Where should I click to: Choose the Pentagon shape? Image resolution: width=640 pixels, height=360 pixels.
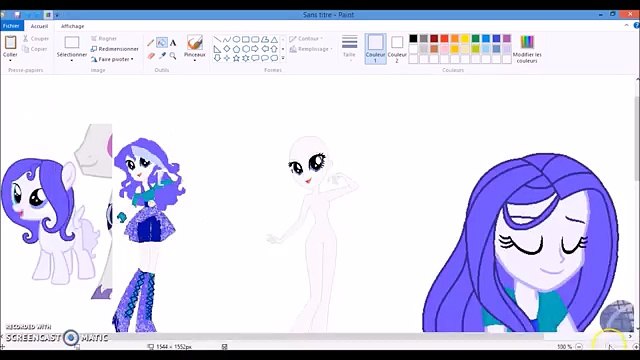coord(236,49)
